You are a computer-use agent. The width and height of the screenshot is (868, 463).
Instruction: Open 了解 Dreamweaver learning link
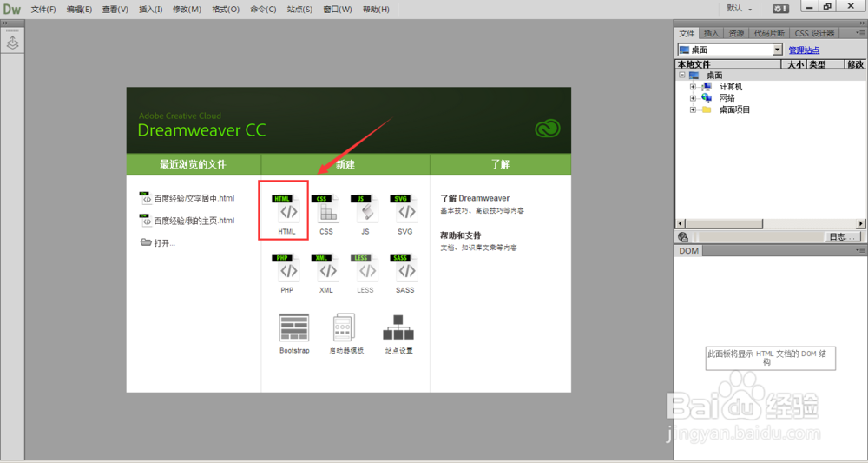pyautogui.click(x=475, y=198)
